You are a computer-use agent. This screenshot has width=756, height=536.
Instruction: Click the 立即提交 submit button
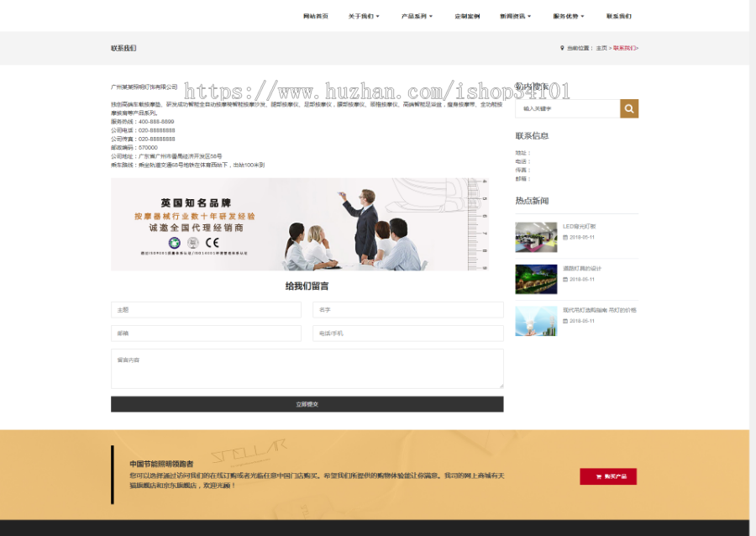click(x=307, y=403)
